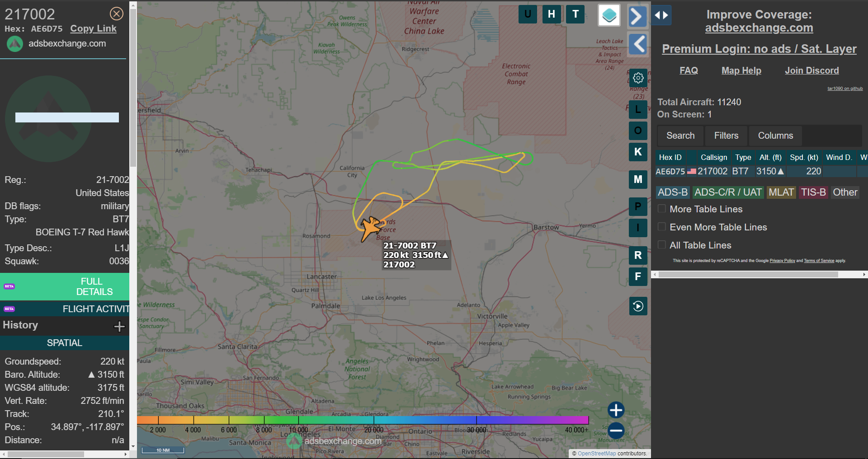The height and width of the screenshot is (459, 868).
Task: Sort the table by Callsign column
Action: pyautogui.click(x=714, y=157)
